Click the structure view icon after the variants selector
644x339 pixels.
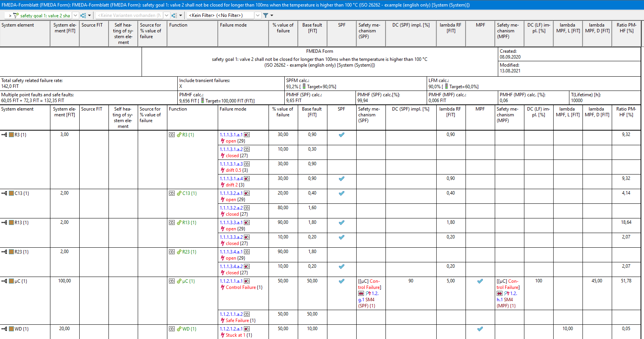174,15
